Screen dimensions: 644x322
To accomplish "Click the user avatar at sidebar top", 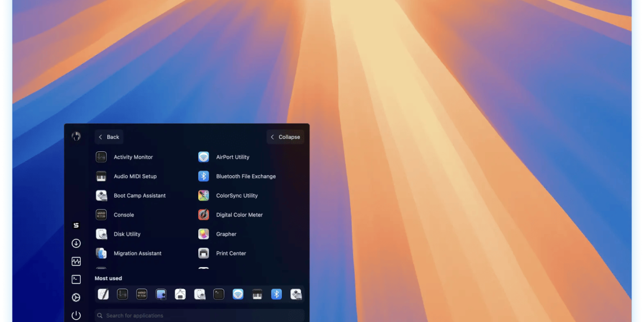I will tap(76, 136).
